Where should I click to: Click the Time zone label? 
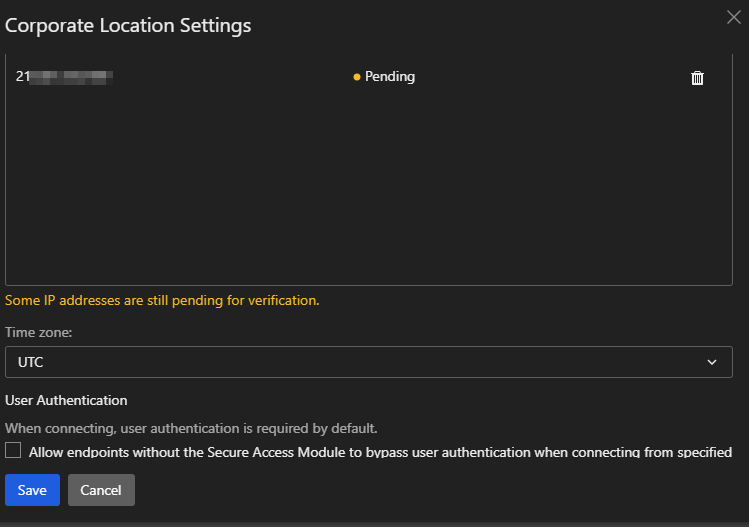click(37, 333)
